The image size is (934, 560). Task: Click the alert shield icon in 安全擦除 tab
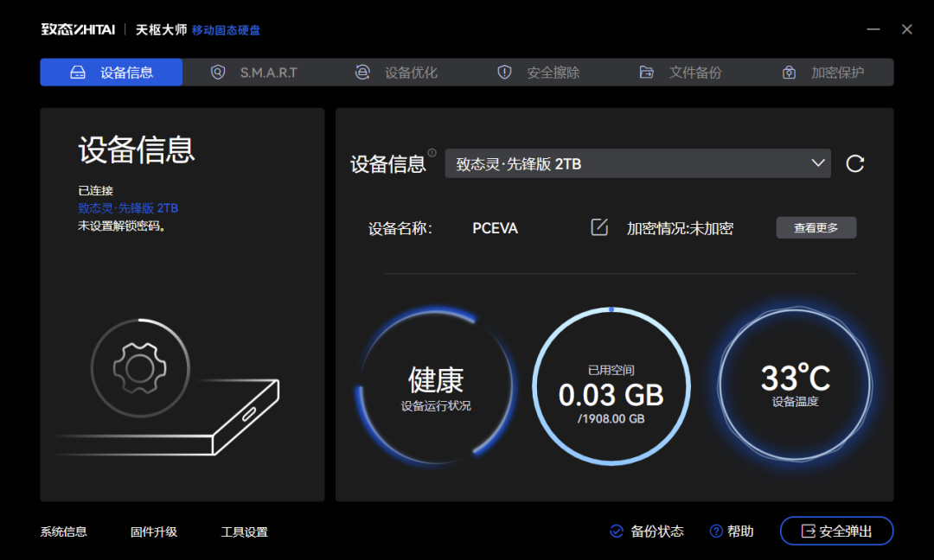tap(504, 73)
